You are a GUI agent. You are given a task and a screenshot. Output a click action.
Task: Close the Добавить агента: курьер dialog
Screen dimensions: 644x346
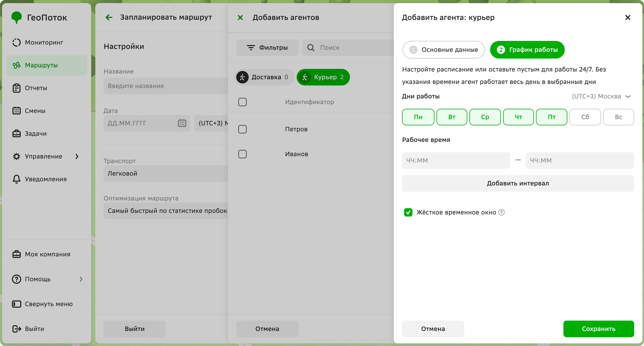pos(628,17)
